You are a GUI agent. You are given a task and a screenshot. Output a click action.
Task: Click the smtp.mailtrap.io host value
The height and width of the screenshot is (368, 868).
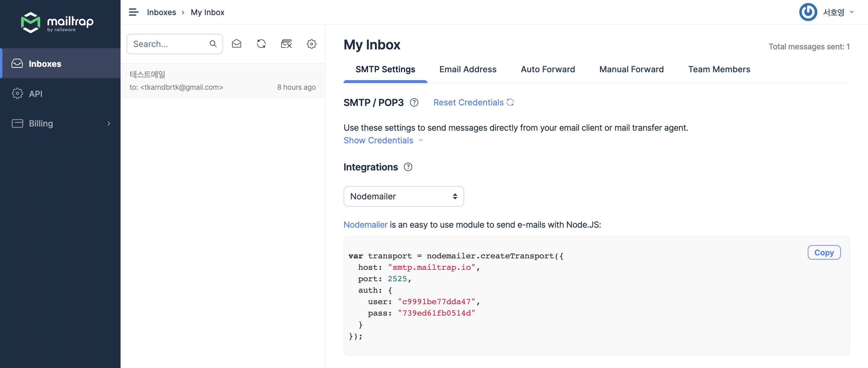pyautogui.click(x=431, y=267)
